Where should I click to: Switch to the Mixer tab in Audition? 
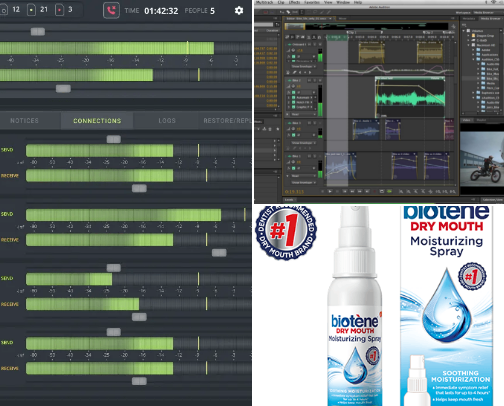pyautogui.click(x=342, y=19)
